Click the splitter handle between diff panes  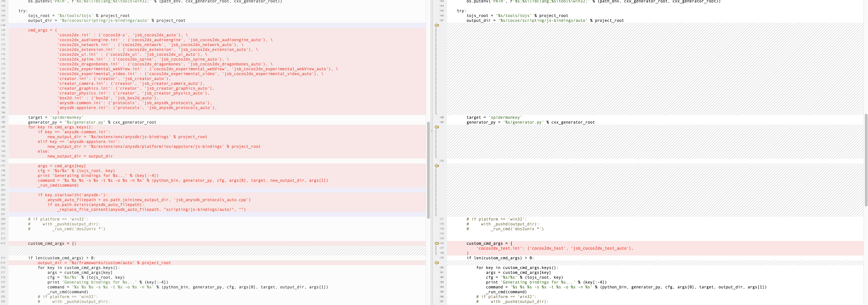[432, 131]
